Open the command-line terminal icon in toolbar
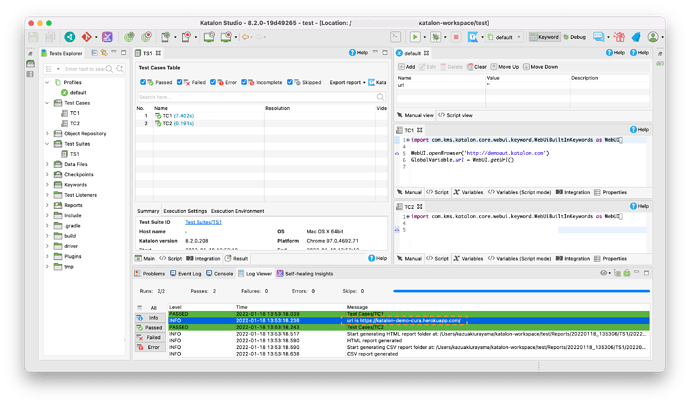690x404 pixels. point(395,37)
